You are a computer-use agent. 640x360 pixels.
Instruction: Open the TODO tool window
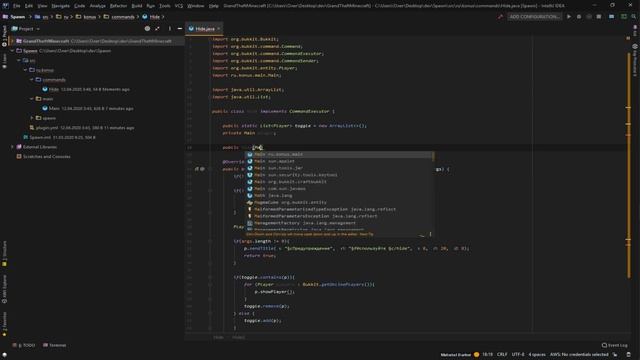[24, 345]
